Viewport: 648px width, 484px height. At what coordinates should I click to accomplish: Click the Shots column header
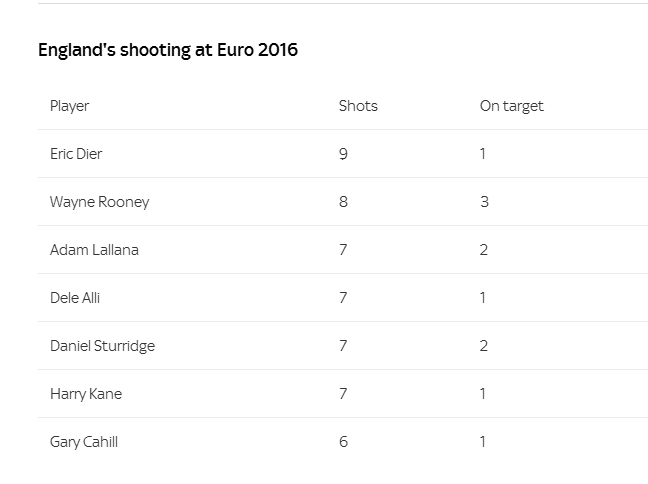point(358,106)
